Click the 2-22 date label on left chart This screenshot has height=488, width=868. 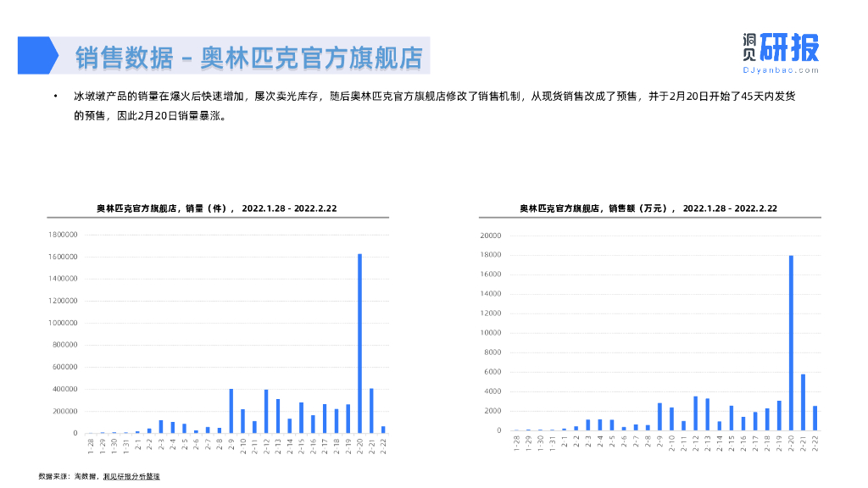click(383, 446)
